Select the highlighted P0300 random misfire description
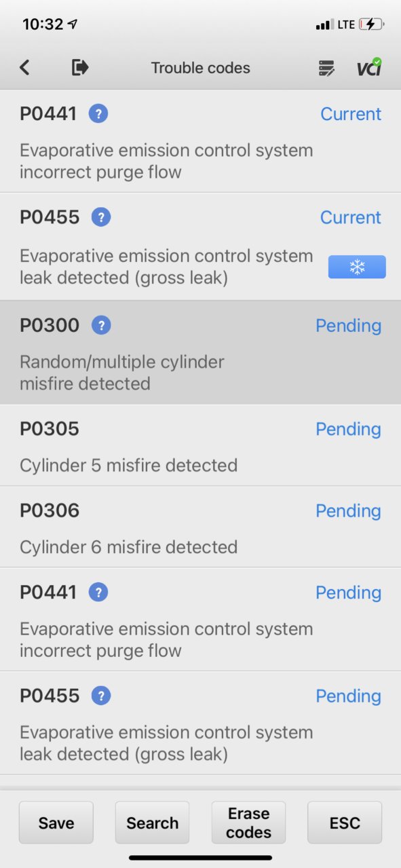 pos(121,373)
